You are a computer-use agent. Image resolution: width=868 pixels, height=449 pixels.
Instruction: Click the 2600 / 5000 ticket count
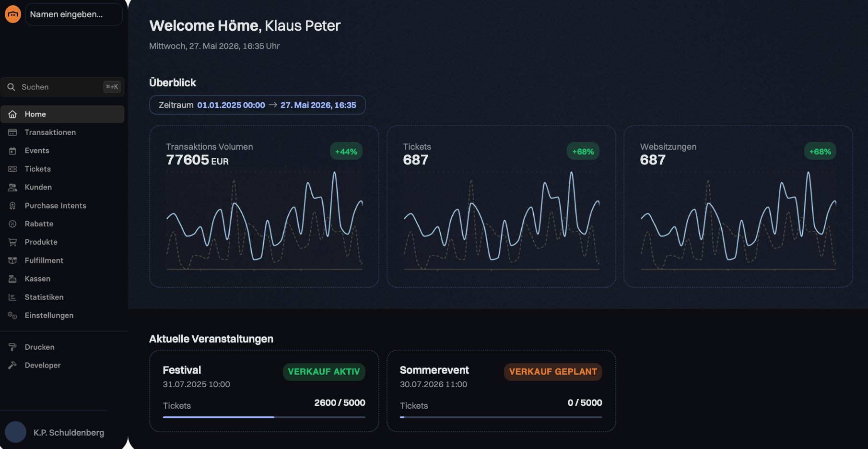340,403
